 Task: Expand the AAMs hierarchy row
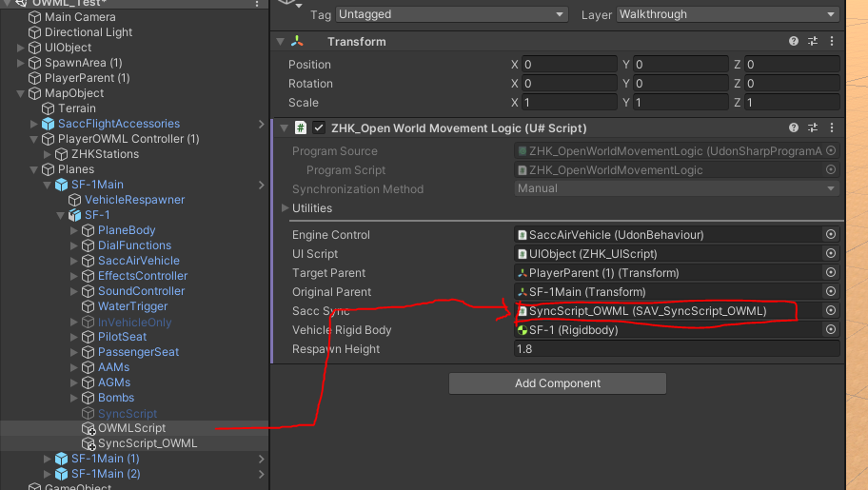[73, 367]
